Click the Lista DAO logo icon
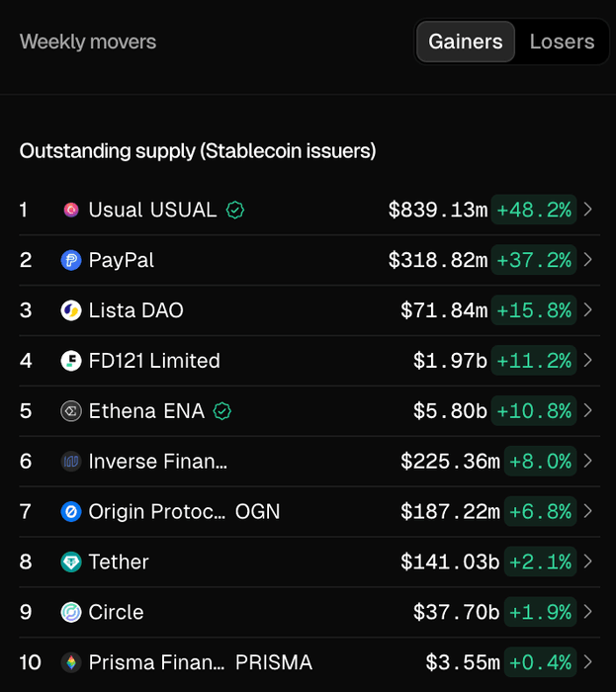This screenshot has height=692, width=616. click(71, 310)
